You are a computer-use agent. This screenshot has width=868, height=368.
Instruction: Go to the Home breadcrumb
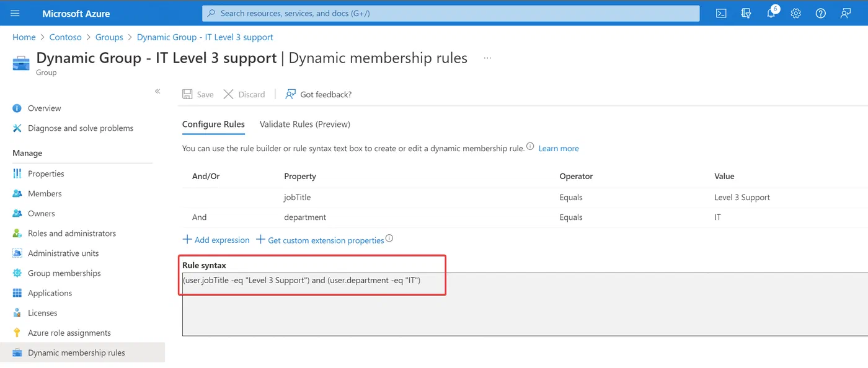pyautogui.click(x=24, y=37)
